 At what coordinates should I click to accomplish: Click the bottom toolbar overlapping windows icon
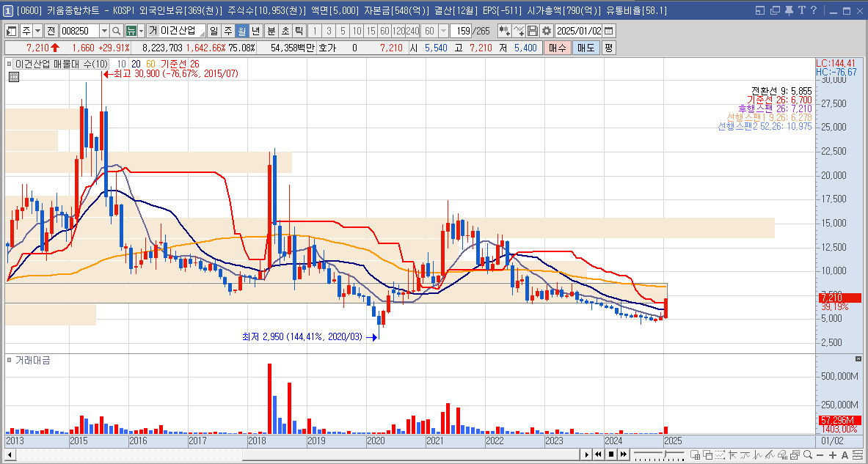coord(707,455)
